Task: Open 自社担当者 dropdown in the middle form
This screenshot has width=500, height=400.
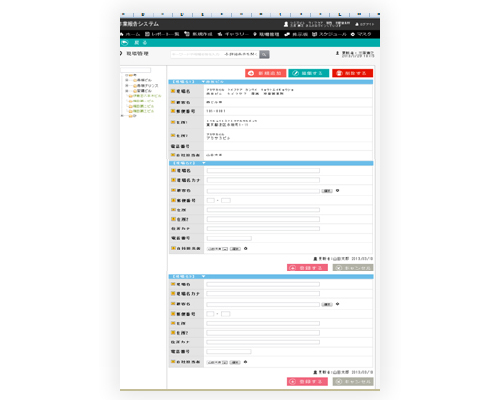Action: [217, 249]
